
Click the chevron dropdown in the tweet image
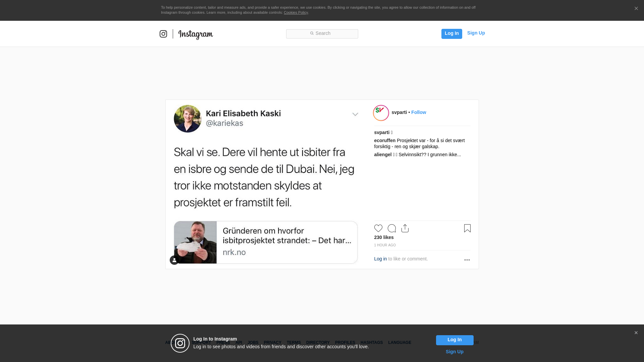pos(355,114)
